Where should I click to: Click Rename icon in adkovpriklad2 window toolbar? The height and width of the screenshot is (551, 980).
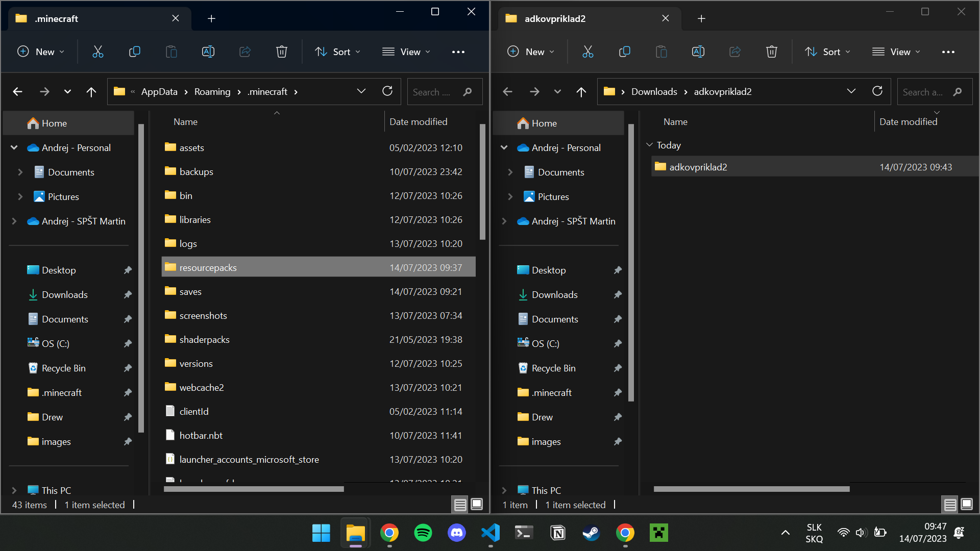[698, 52]
